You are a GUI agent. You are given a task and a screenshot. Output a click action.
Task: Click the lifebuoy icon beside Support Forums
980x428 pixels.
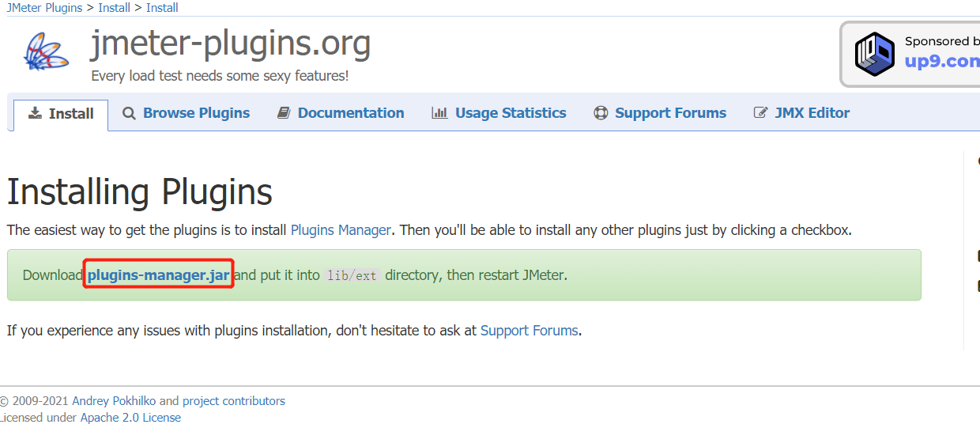[x=601, y=113]
